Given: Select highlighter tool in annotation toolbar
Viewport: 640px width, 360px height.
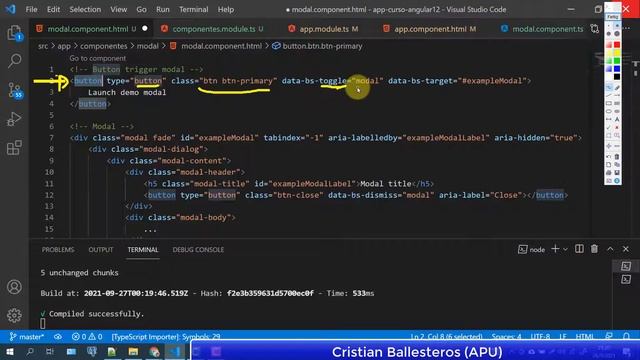Looking at the screenshot, I should tap(617, 87).
